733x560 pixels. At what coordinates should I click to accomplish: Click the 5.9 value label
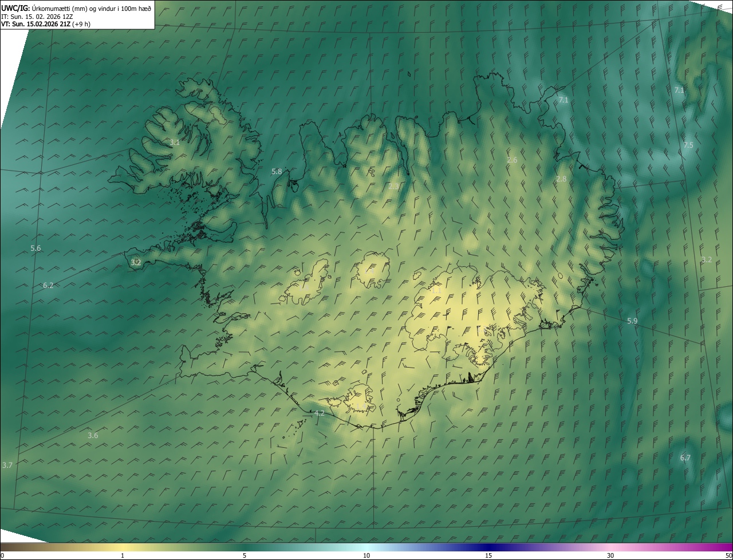[632, 321]
